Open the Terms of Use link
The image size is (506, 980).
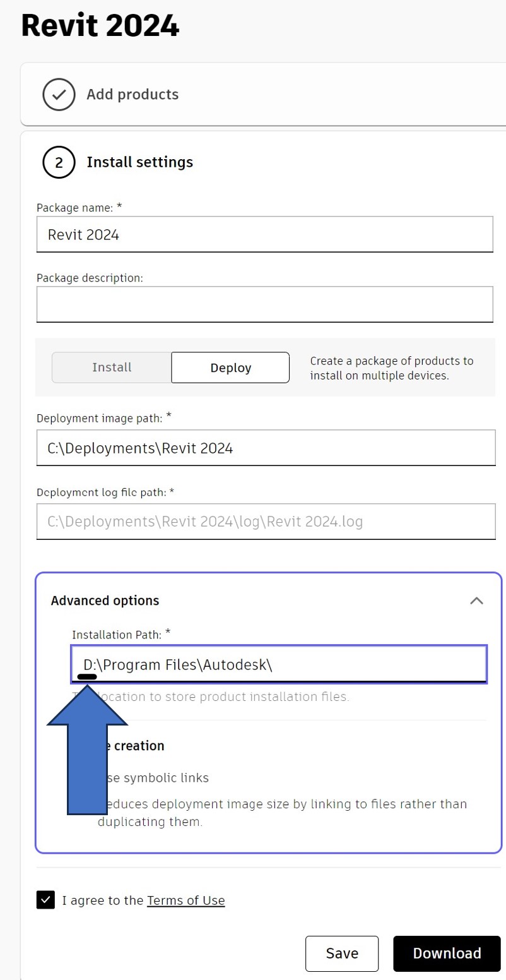tap(185, 900)
